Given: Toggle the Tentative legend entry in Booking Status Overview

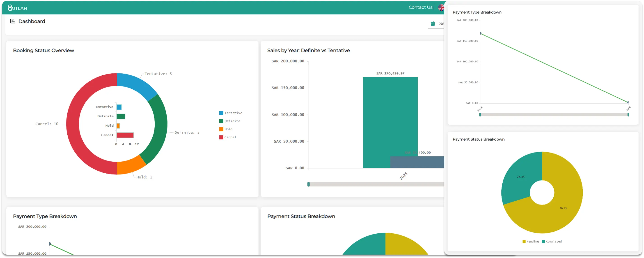Looking at the screenshot, I should click(x=231, y=113).
